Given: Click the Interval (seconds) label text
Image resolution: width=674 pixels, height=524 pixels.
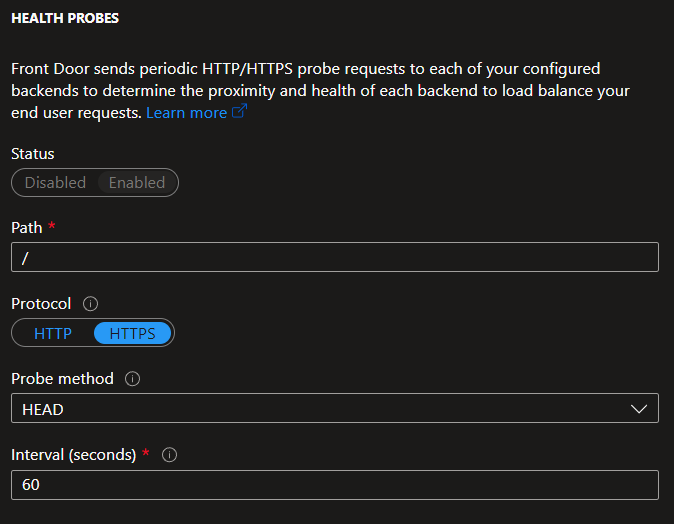Looking at the screenshot, I should (x=74, y=455).
